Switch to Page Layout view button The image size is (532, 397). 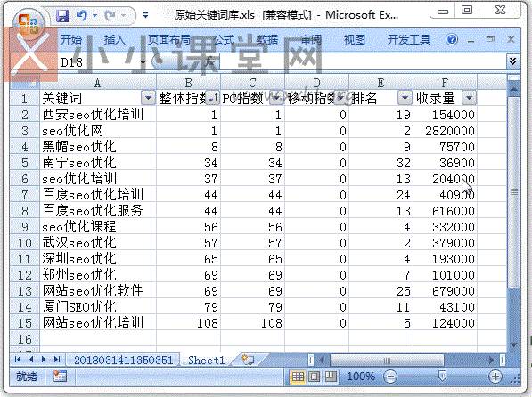pos(315,377)
